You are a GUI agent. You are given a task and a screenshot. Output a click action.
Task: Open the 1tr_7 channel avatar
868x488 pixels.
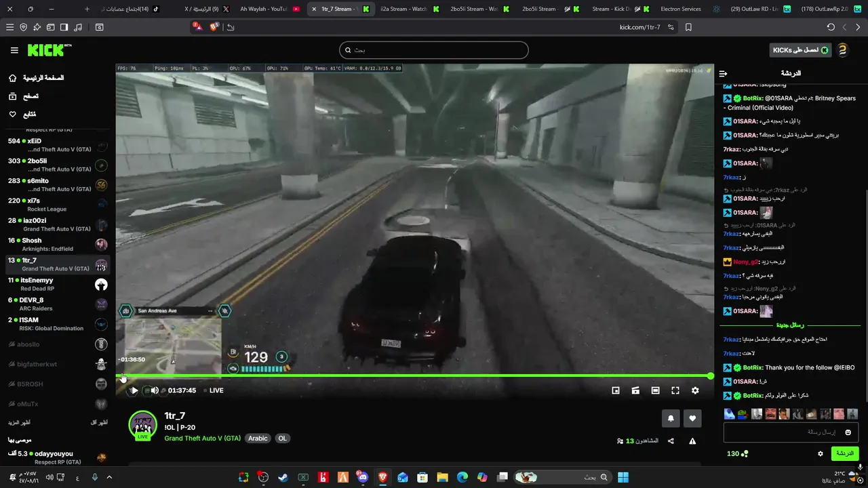coord(142,425)
